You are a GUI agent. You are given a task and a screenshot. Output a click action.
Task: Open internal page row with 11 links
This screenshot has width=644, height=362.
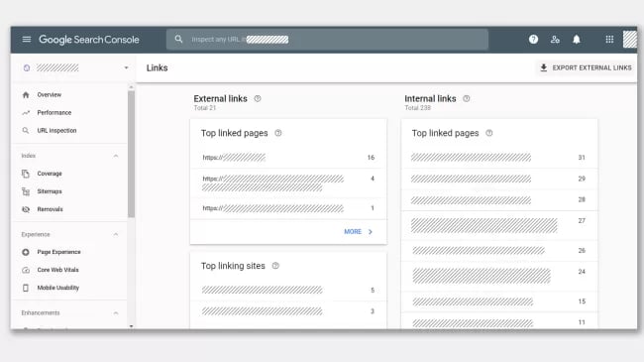point(499,321)
